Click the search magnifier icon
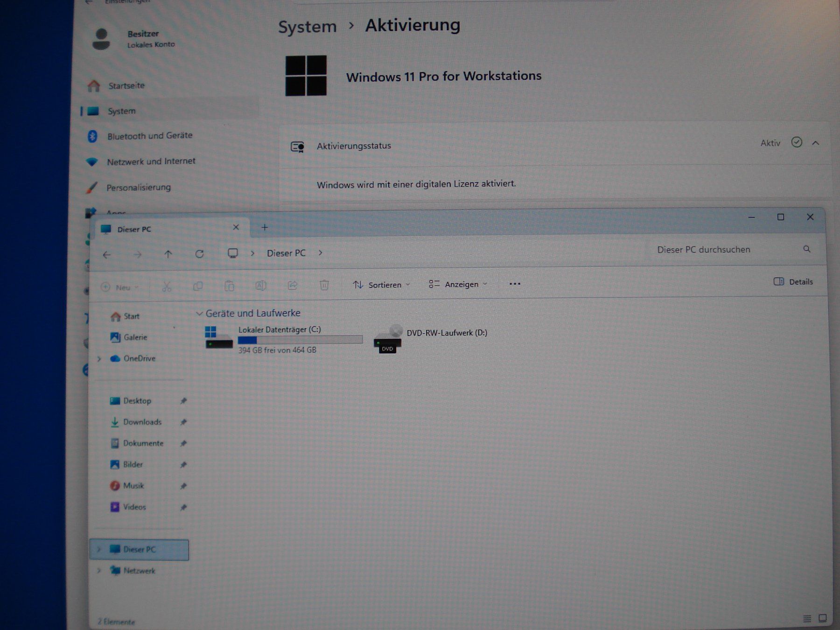Viewport: 840px width, 630px height. click(x=807, y=249)
